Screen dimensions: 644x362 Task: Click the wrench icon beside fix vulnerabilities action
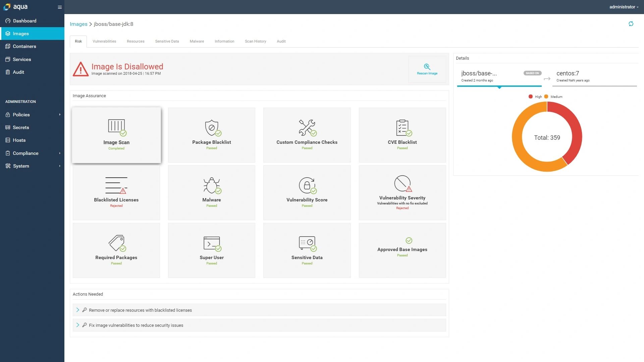85,325
